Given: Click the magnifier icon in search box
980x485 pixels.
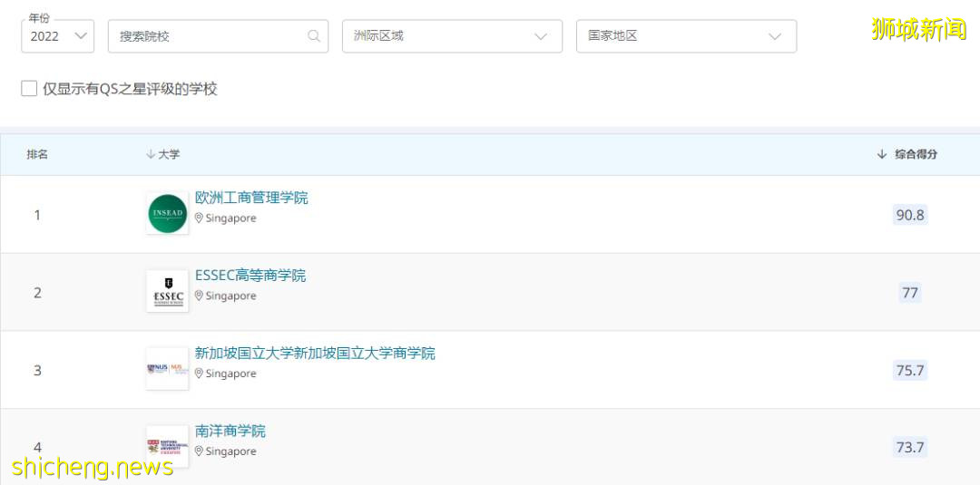Looking at the screenshot, I should (x=314, y=36).
